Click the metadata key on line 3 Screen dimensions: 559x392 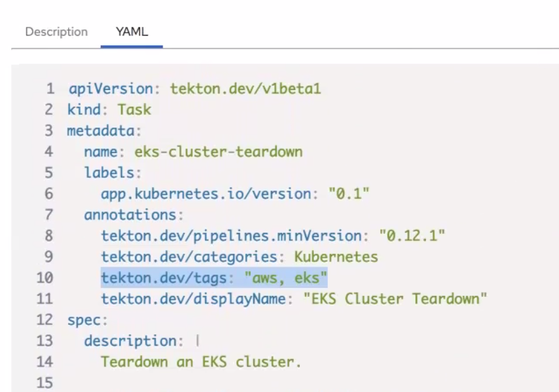(x=101, y=131)
